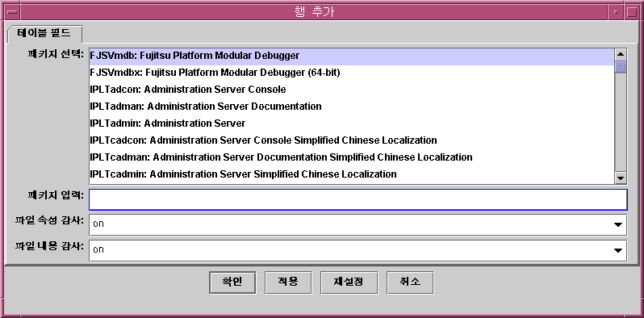Click the 적용 button
The image size is (644, 318).
point(288,282)
